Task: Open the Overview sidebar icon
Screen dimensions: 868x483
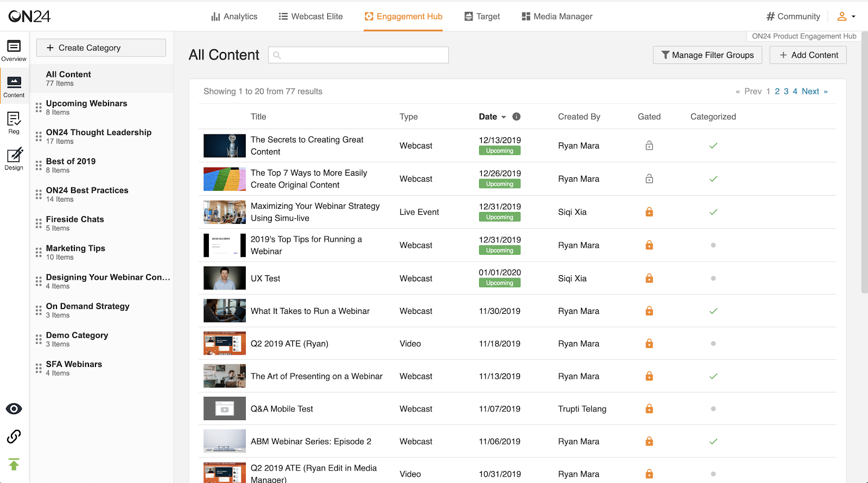Action: pos(14,50)
